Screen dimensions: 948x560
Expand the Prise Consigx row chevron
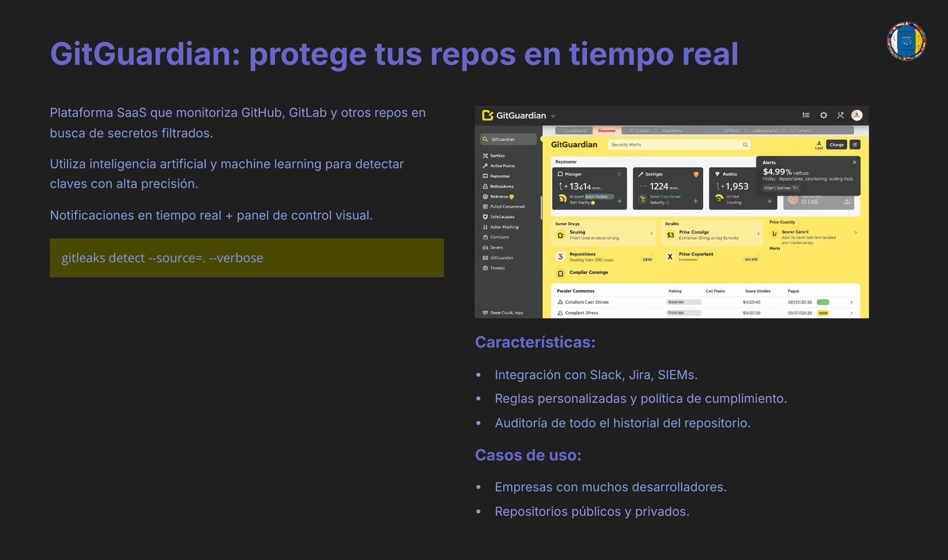pos(758,234)
